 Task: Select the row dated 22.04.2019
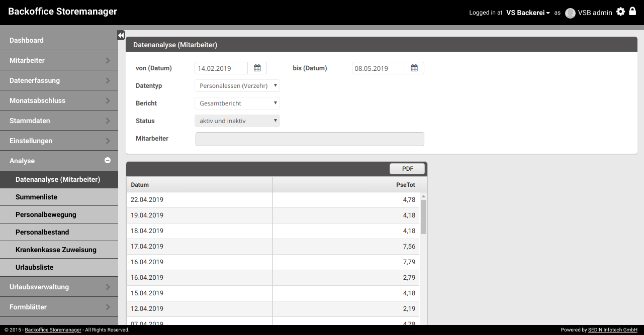tap(273, 200)
